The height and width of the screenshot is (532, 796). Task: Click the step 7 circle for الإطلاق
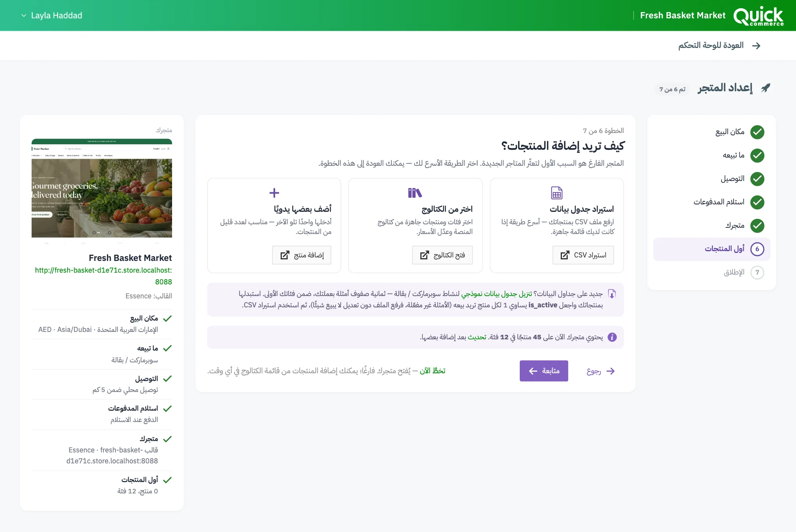coord(757,273)
